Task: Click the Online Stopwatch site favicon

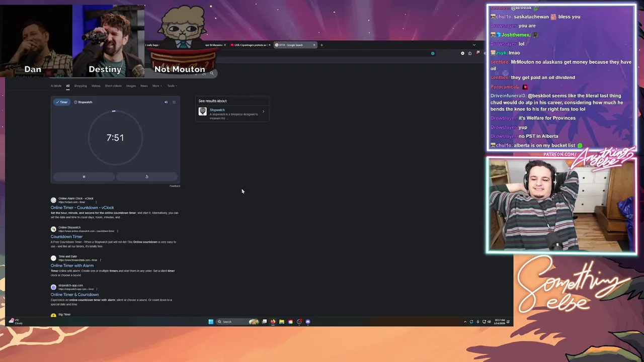Action: click(53, 229)
